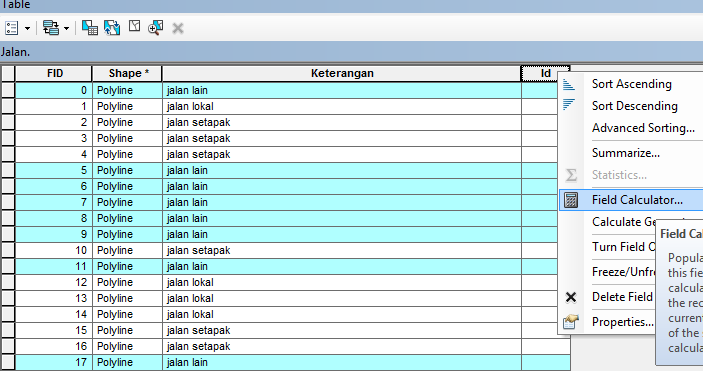703x371 pixels.
Task: Click Keterangan cell of FID 17 'jalan lain'
Action: pos(342,362)
